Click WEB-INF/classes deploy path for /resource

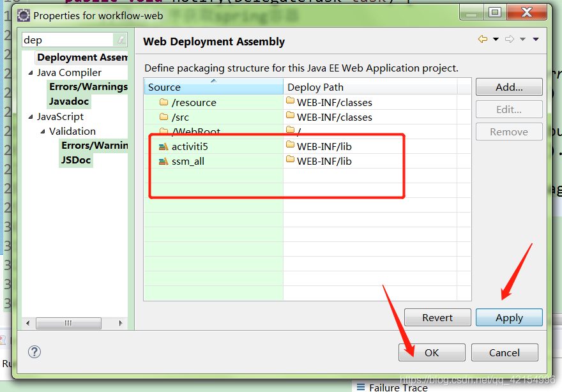(x=335, y=103)
